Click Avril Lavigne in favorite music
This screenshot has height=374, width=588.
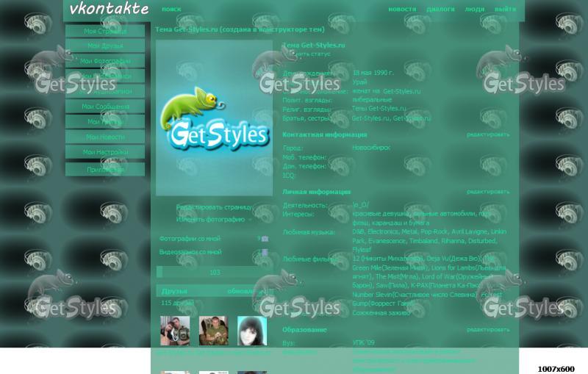(470, 231)
